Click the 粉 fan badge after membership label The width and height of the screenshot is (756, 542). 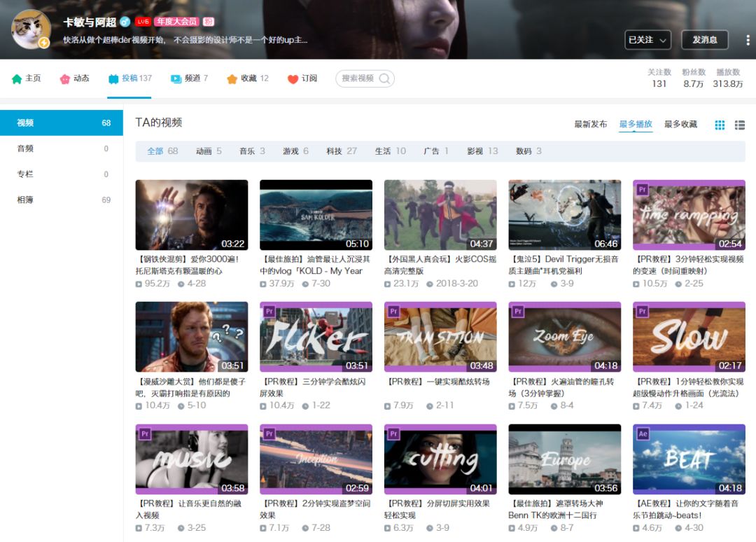209,22
